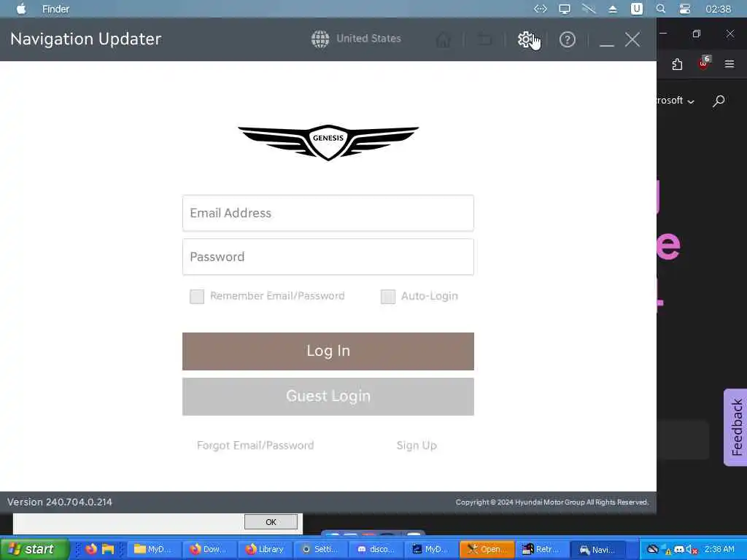Open the Windows start menu
This screenshot has height=560, width=747.
pyautogui.click(x=34, y=549)
